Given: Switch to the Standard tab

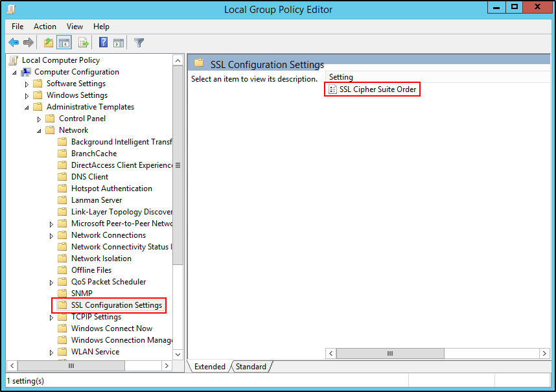Looking at the screenshot, I should (251, 367).
